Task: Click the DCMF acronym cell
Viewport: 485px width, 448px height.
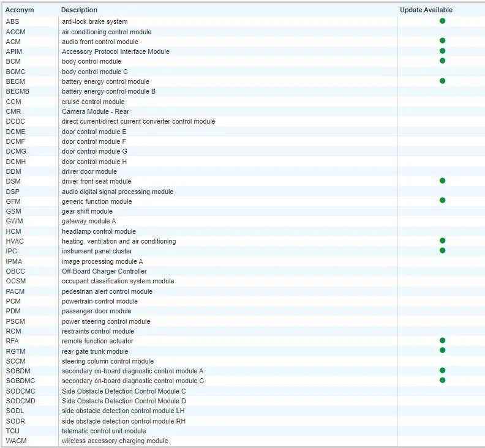Action: point(15,141)
